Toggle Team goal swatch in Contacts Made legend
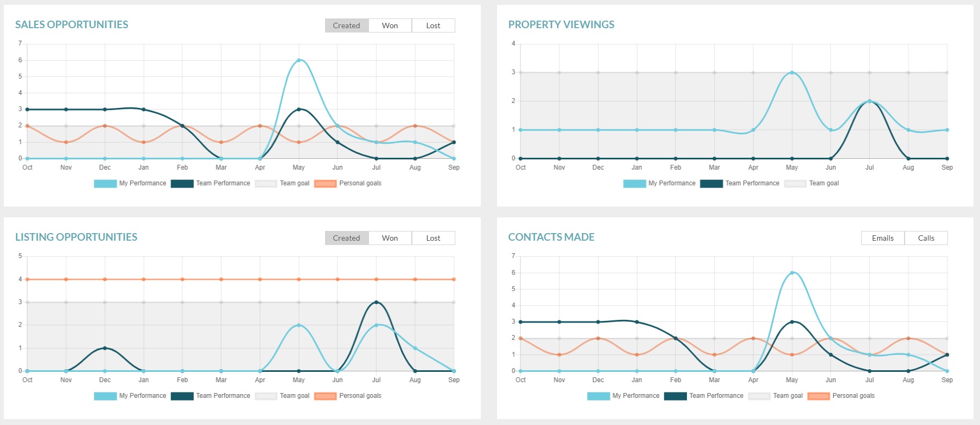The height and width of the screenshot is (425, 980). pyautogui.click(x=759, y=396)
